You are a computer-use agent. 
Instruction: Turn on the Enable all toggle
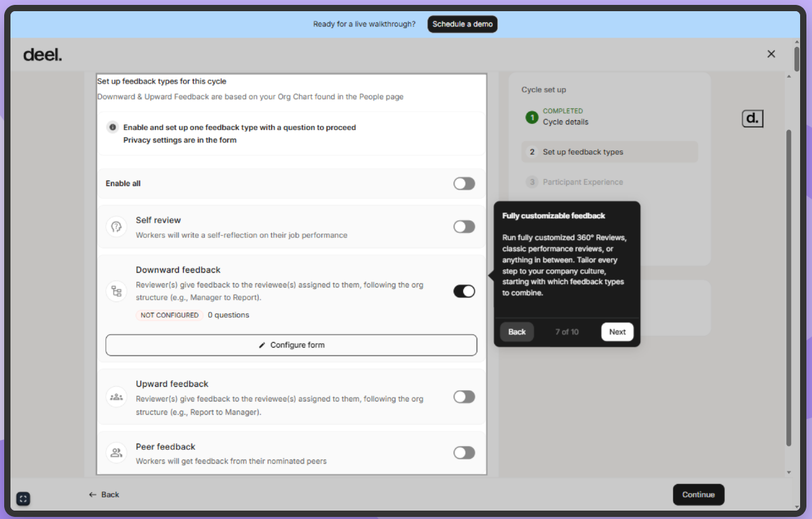coord(463,183)
